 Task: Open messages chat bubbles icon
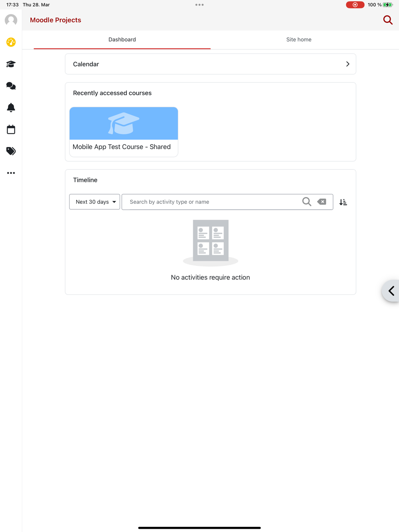click(11, 86)
